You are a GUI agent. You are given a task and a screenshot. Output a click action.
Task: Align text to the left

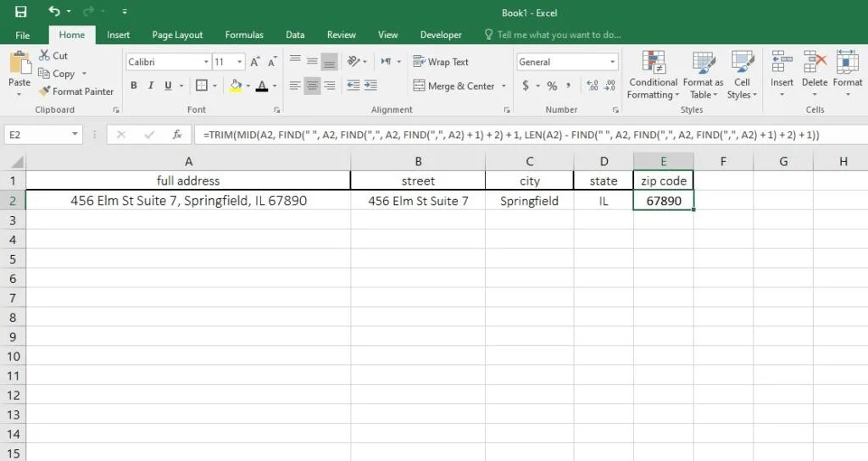click(x=295, y=86)
